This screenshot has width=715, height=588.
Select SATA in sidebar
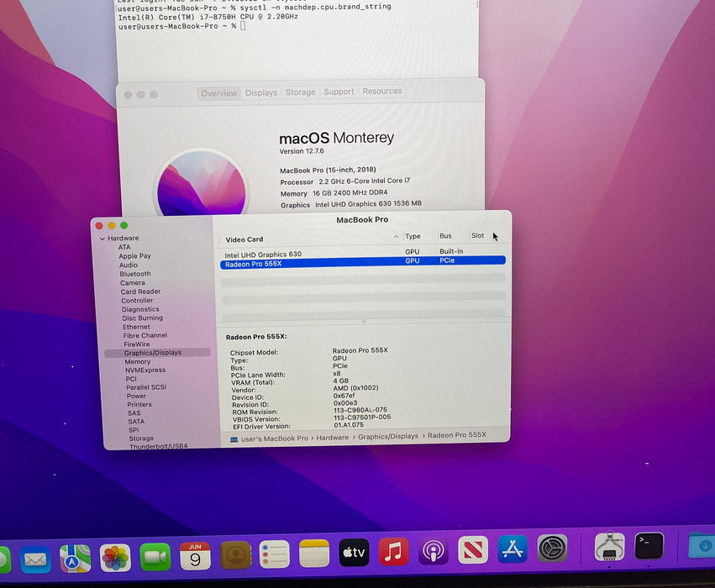pos(136,422)
